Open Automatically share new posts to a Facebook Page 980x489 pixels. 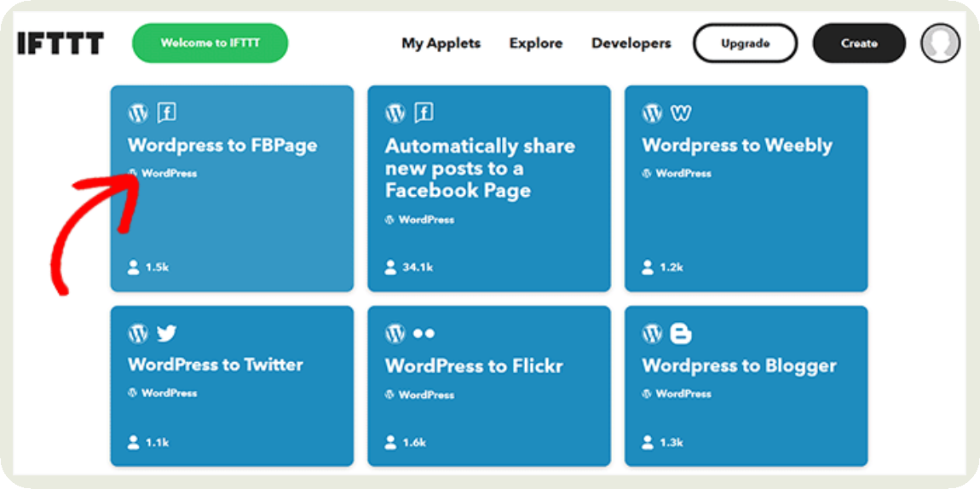(480, 168)
